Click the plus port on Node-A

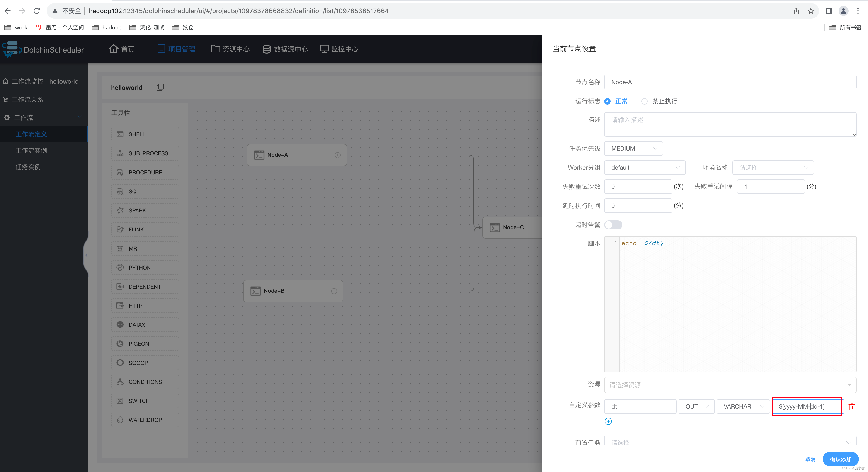[337, 155]
